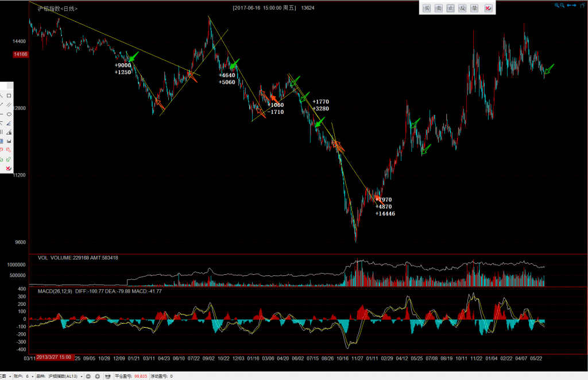Select the ellipse drawing tool

coord(9,114)
